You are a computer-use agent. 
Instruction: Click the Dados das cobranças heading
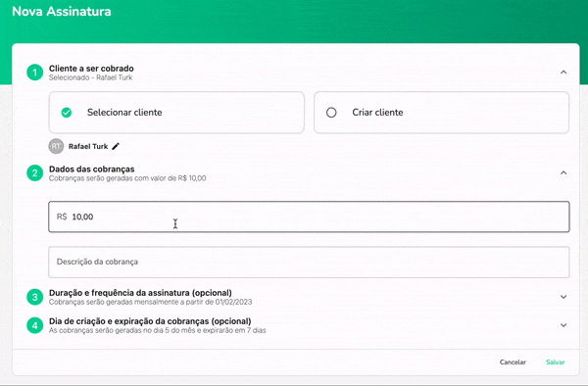coord(91,169)
